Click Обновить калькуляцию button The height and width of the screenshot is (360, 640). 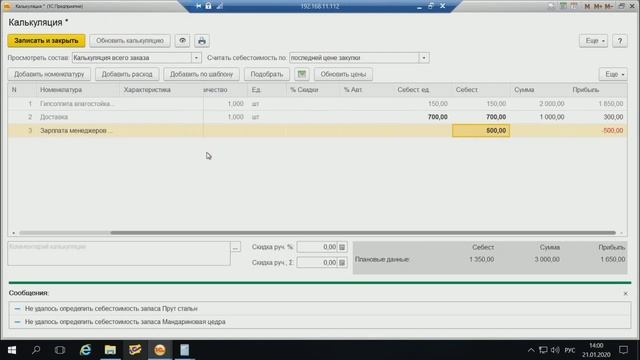[130, 41]
